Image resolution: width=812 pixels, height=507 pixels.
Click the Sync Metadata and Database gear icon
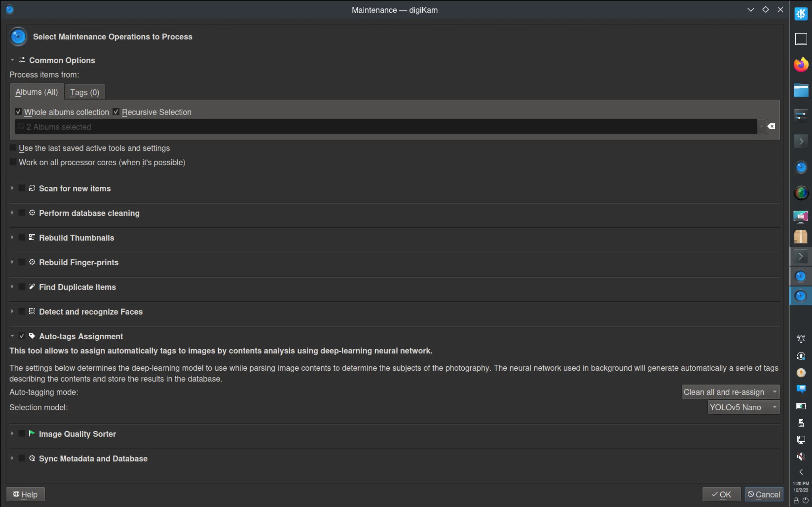tap(32, 458)
